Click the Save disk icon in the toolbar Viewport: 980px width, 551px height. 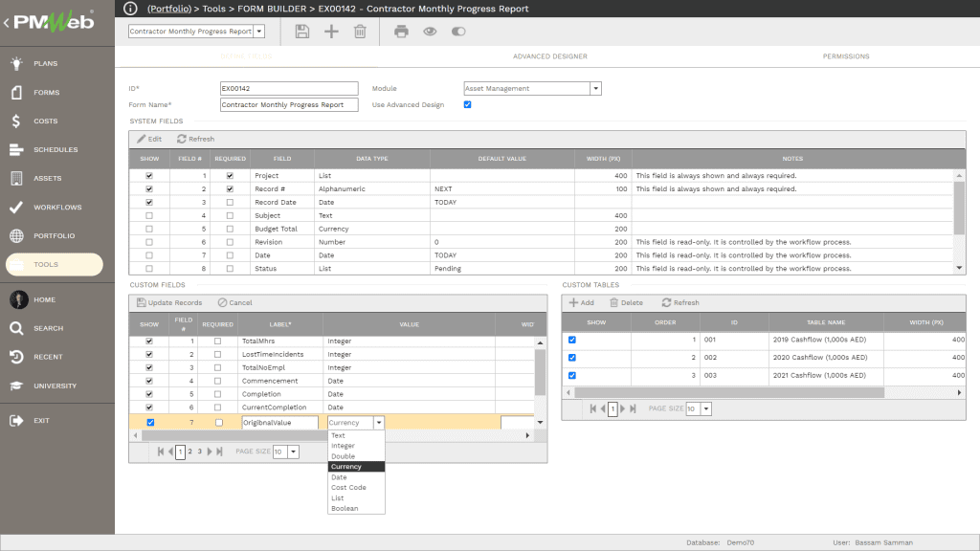(301, 32)
